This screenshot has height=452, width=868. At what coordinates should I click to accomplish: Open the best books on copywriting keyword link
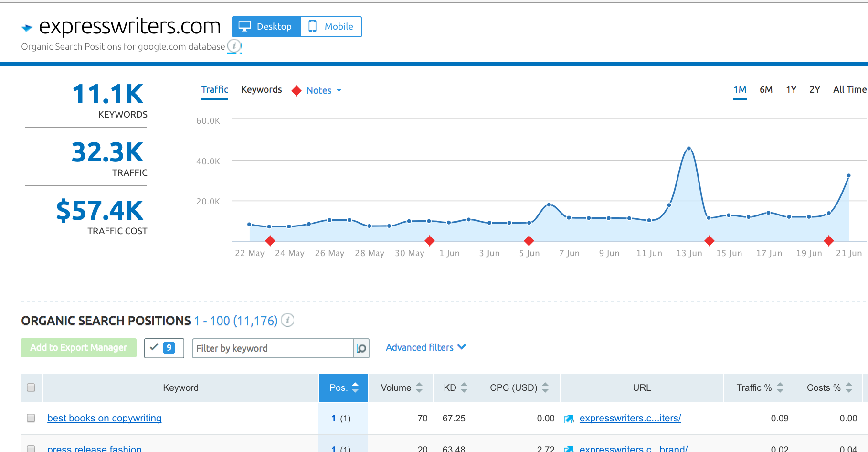click(x=105, y=418)
